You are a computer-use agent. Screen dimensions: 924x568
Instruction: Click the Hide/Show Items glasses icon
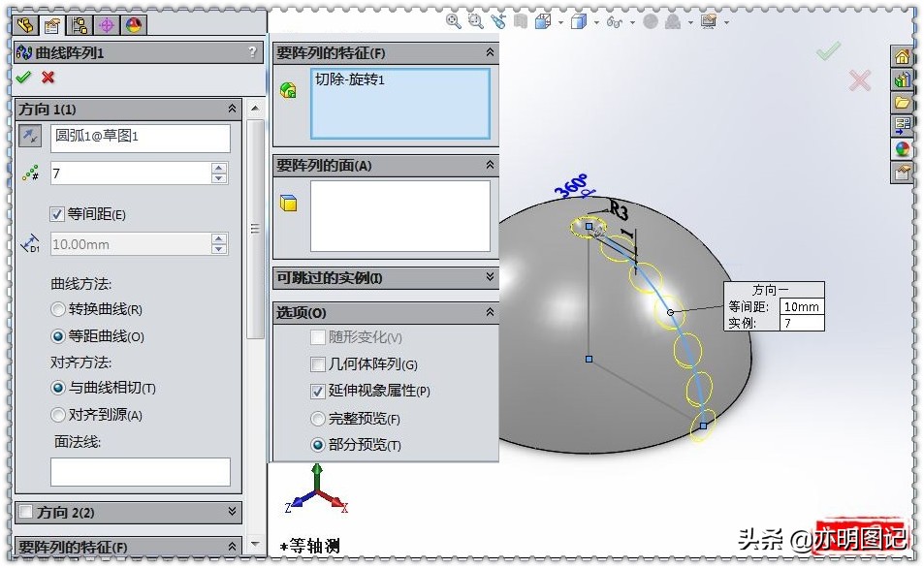(x=613, y=21)
